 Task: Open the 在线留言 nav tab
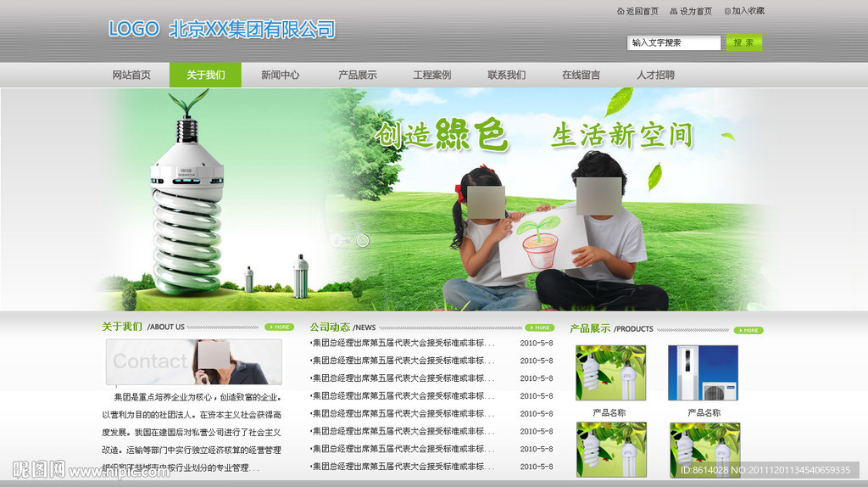point(581,75)
